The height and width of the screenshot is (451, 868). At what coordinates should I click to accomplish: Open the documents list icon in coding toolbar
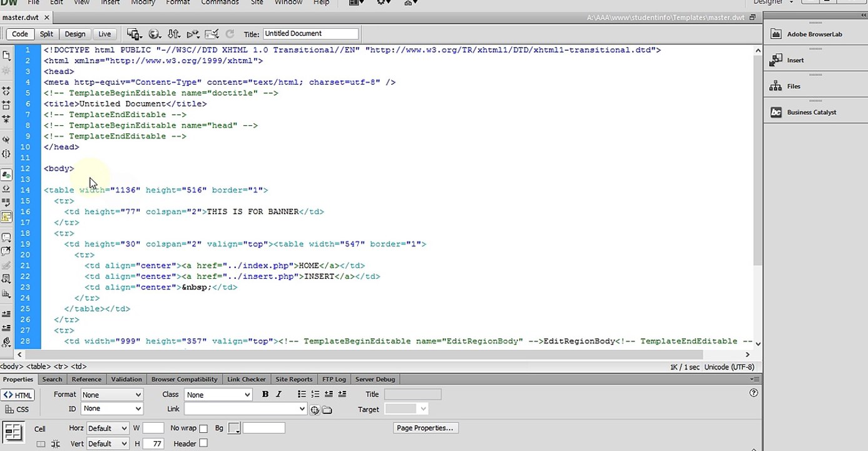(x=6, y=56)
